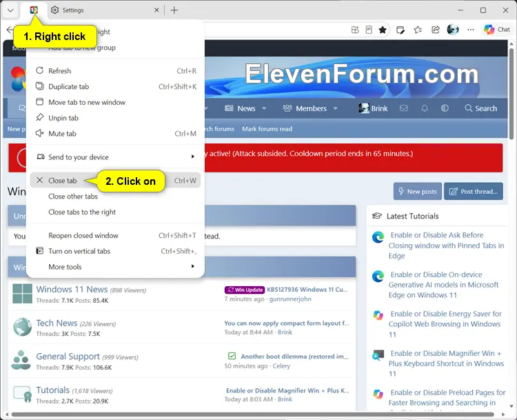The width and height of the screenshot is (517, 420).
Task: Choose Duplicate tab in context menu
Action: [115, 86]
